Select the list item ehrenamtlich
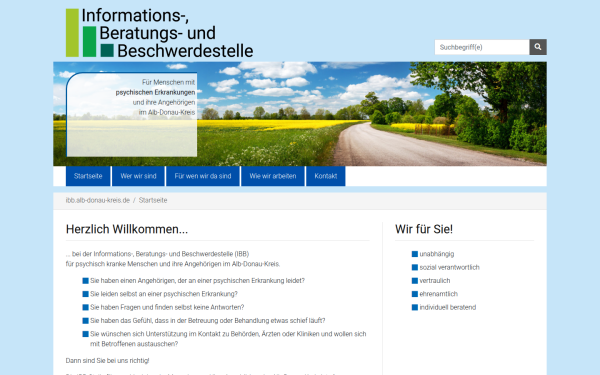This screenshot has height=375, width=600. click(x=439, y=294)
